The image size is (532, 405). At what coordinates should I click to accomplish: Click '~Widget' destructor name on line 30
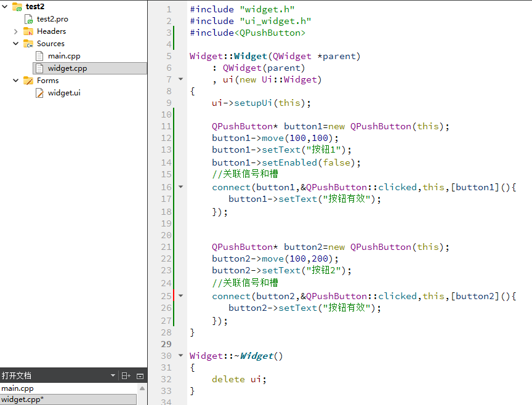tap(254, 356)
